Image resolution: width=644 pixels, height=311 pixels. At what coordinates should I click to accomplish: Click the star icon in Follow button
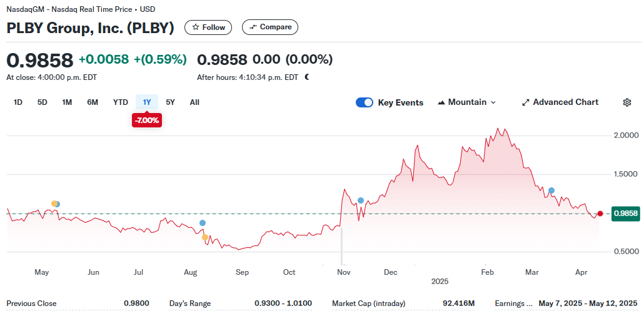pos(196,27)
